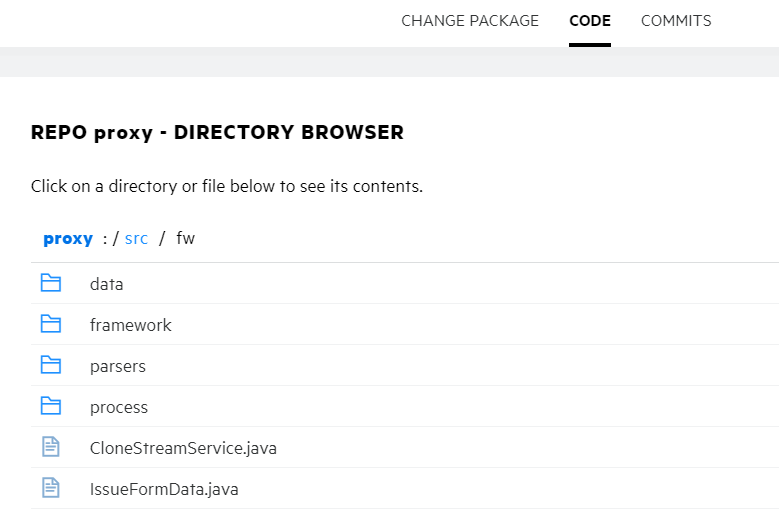Click the framework folder icon
779x512 pixels.
[x=51, y=325]
